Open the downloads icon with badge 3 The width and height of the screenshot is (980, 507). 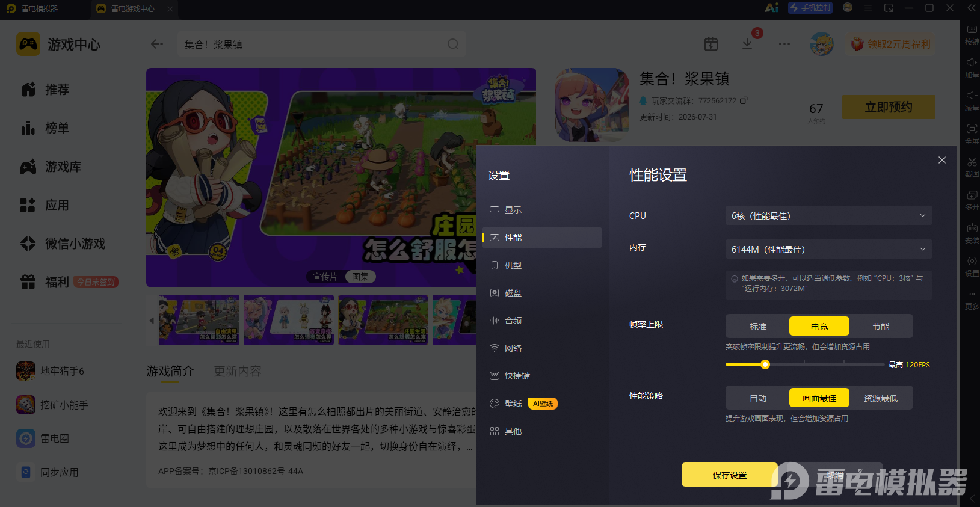747,44
